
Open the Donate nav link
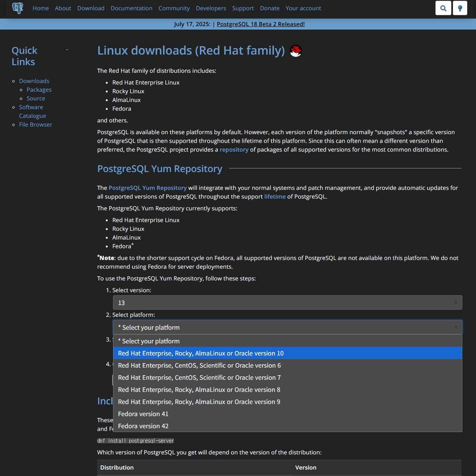(x=270, y=8)
